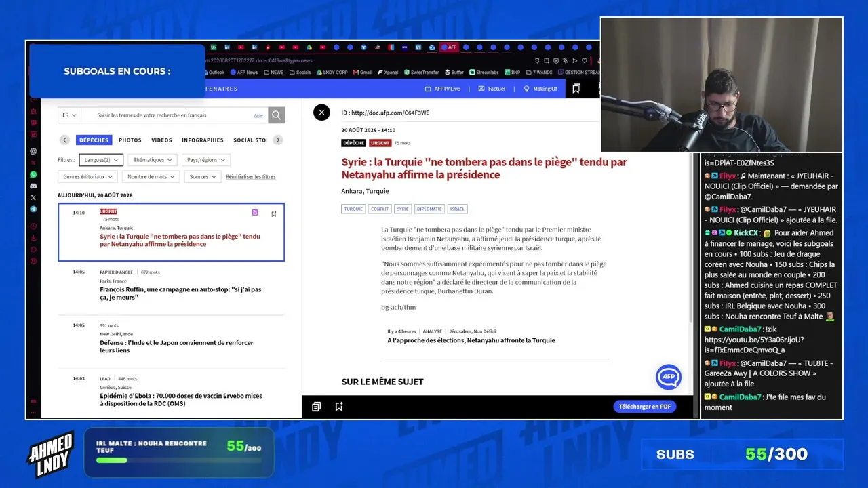Focus the French search terms input field
The image size is (868, 488).
(175, 115)
